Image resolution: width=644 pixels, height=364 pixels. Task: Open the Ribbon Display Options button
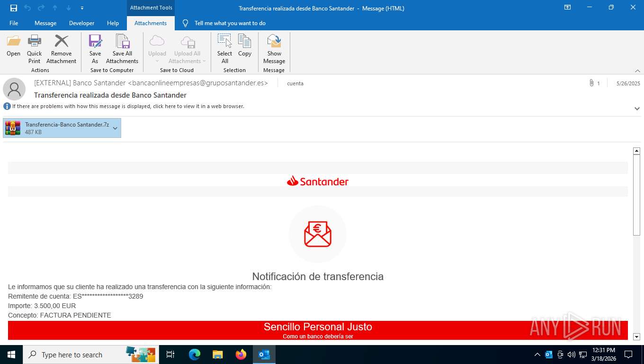tap(567, 8)
